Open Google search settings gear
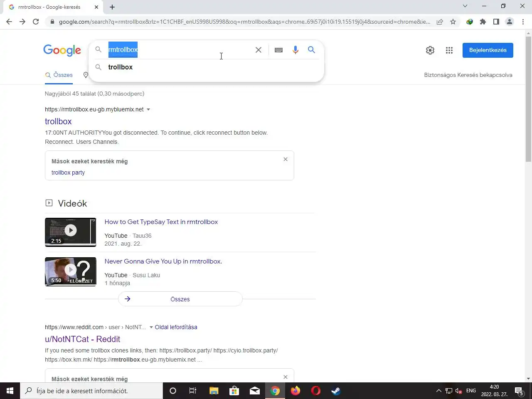Viewport: 532px width, 399px height. [430, 50]
